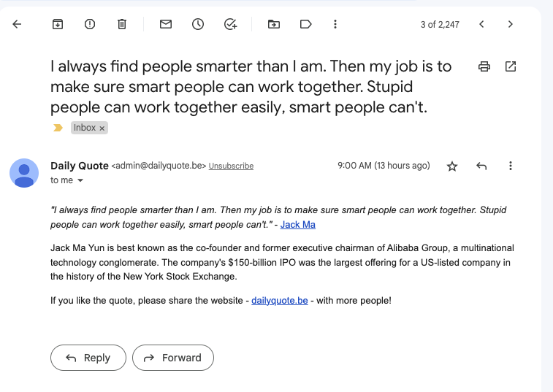Open the Move to folder icon
553x392 pixels.
click(274, 24)
